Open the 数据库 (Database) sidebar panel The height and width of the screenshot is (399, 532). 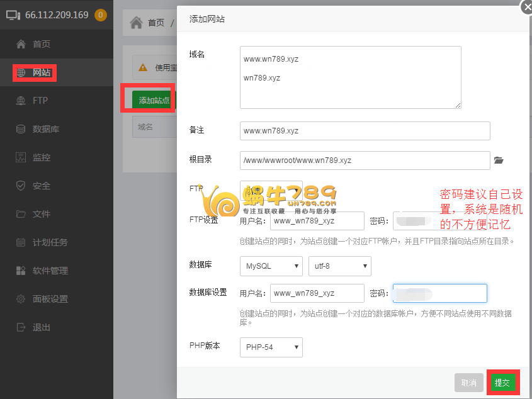(x=39, y=129)
